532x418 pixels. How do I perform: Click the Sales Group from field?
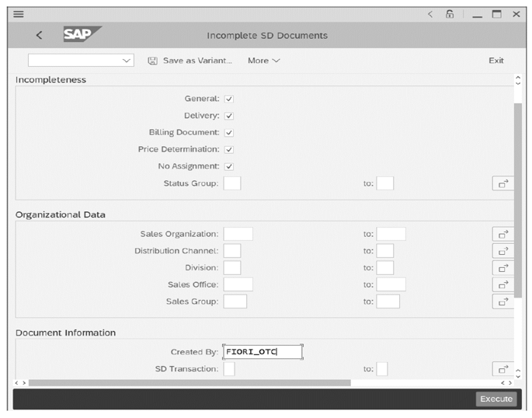235,301
